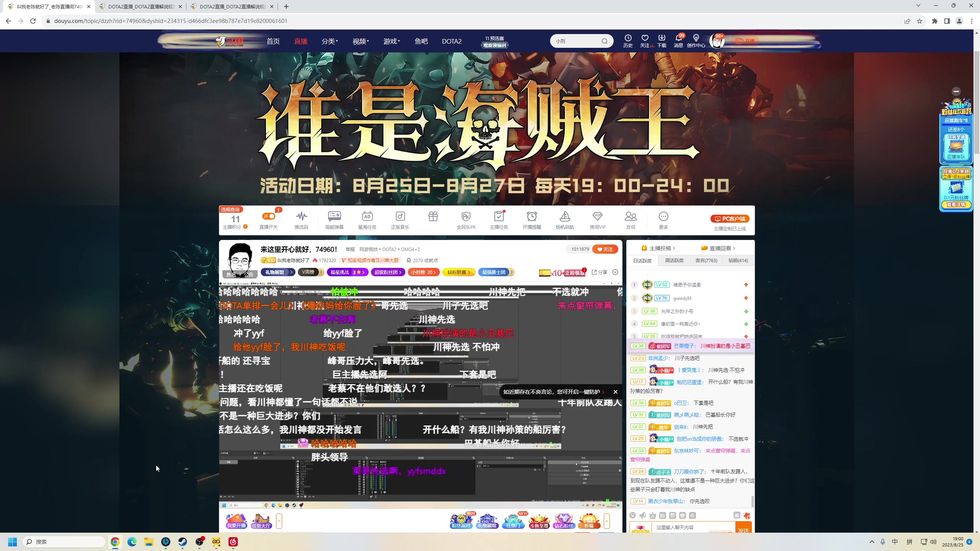The height and width of the screenshot is (551, 980).
Task: Expand the left activity bar arrow near 任务大厅
Action: click(x=279, y=521)
